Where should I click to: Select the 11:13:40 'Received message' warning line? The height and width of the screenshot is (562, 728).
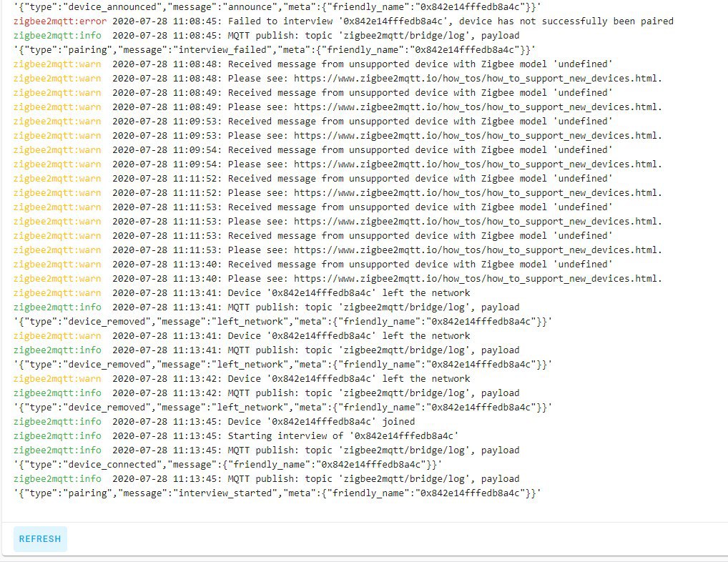point(313,265)
